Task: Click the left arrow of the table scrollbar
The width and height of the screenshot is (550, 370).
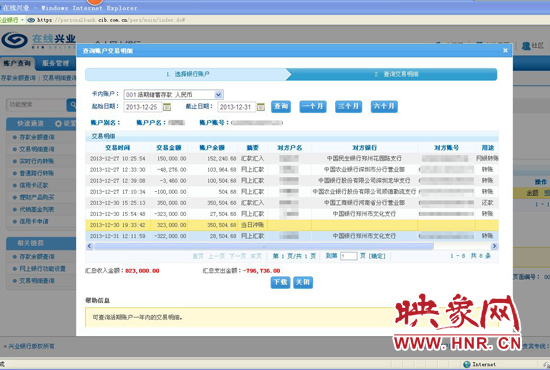Action: coord(89,246)
